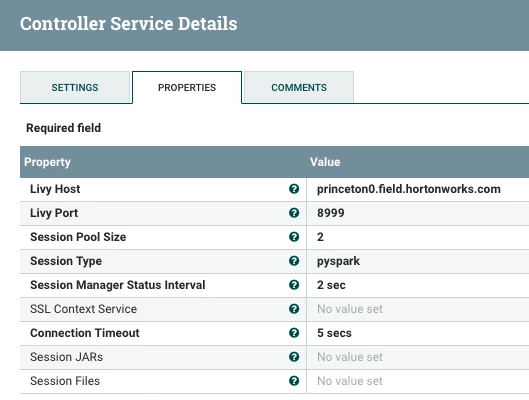This screenshot has width=529, height=400.
Task: Show help for Session Type property
Action: [x=294, y=261]
